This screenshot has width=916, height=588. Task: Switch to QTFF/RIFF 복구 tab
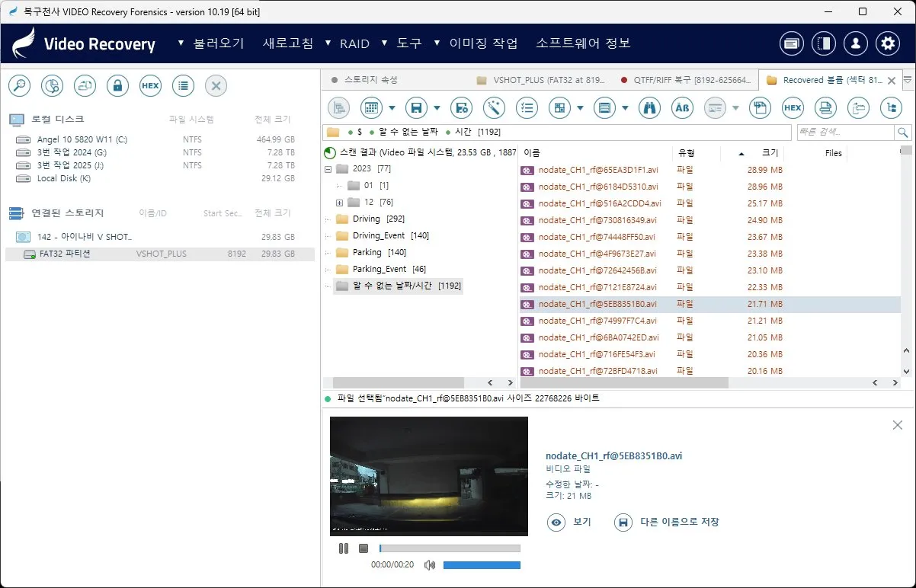(687, 80)
